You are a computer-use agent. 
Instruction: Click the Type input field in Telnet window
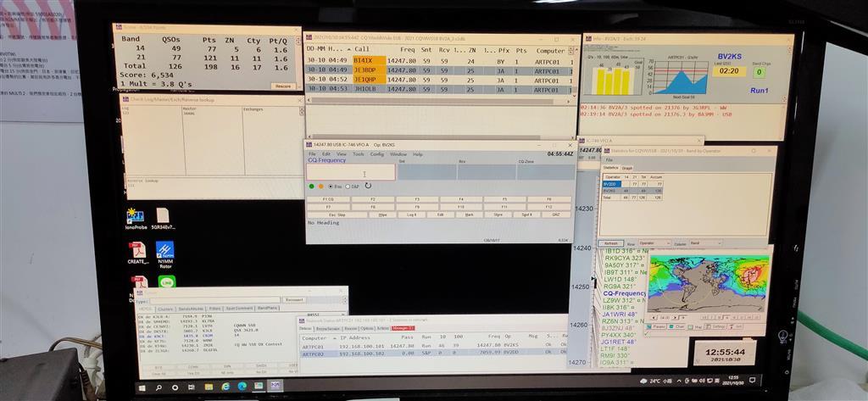click(214, 301)
